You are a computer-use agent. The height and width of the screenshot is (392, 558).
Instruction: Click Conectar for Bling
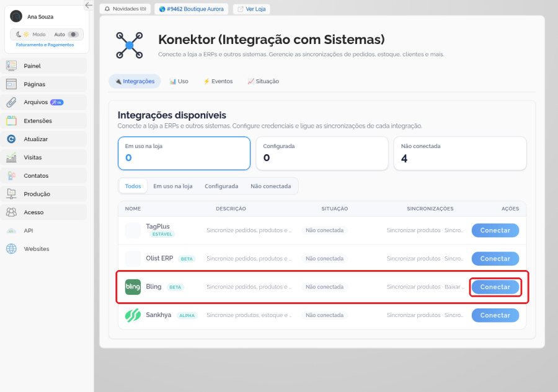pos(495,287)
